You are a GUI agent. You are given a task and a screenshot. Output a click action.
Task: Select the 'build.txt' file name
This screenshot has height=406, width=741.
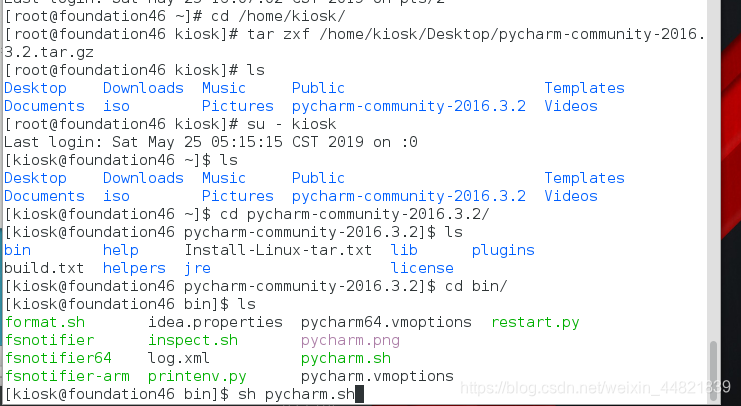point(44,268)
